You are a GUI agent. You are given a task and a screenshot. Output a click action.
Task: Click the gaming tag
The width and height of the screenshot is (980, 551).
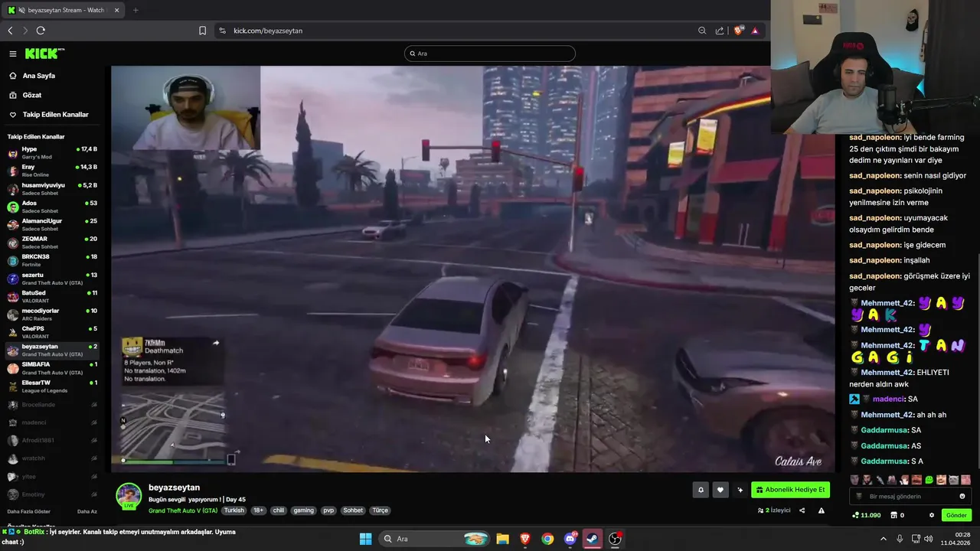pyautogui.click(x=304, y=510)
